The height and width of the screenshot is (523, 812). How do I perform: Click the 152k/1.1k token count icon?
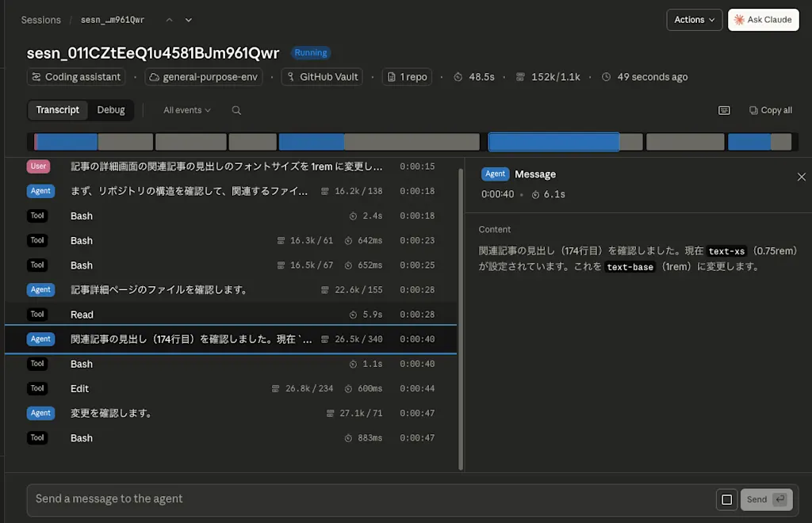[520, 77]
